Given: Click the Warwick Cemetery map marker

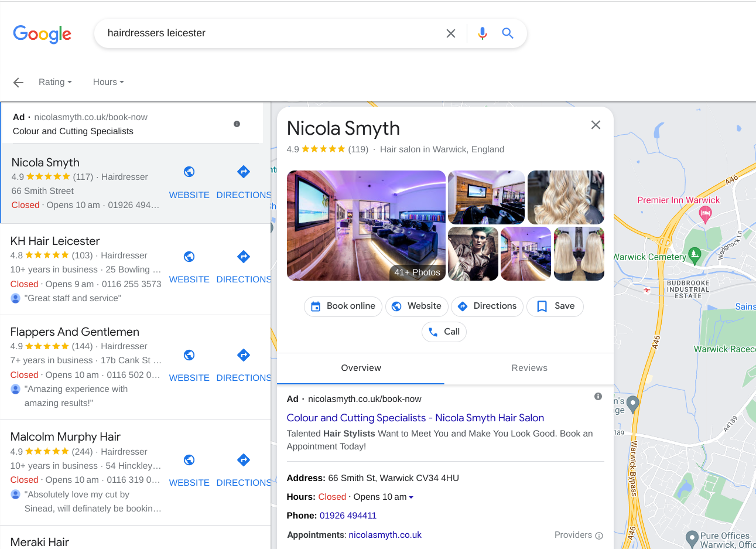Looking at the screenshot, I should [695, 255].
